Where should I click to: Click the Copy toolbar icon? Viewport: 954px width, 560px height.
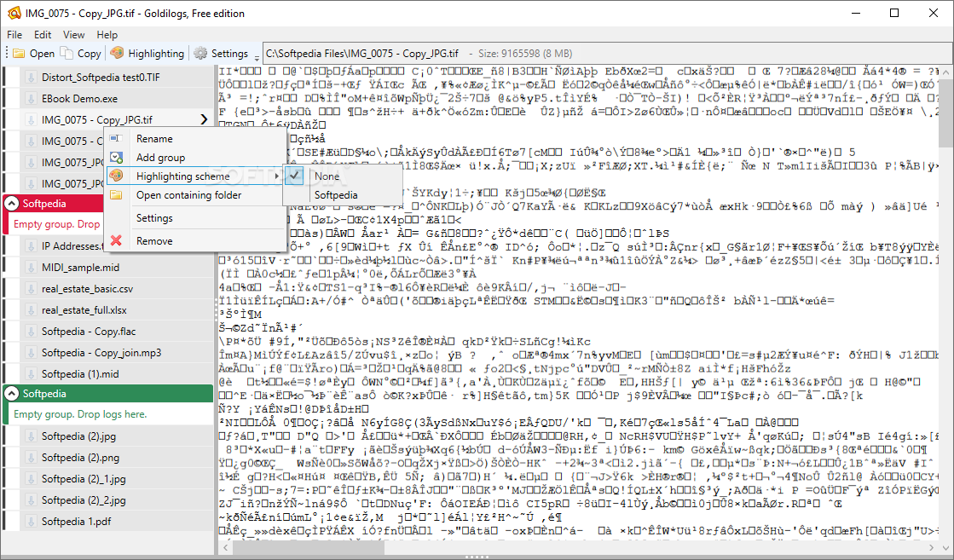click(x=67, y=54)
